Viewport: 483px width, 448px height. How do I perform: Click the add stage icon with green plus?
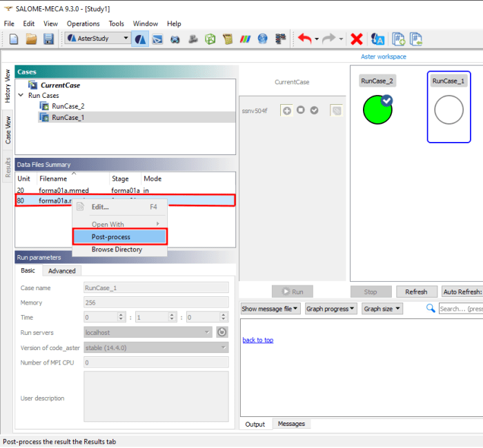click(x=399, y=39)
